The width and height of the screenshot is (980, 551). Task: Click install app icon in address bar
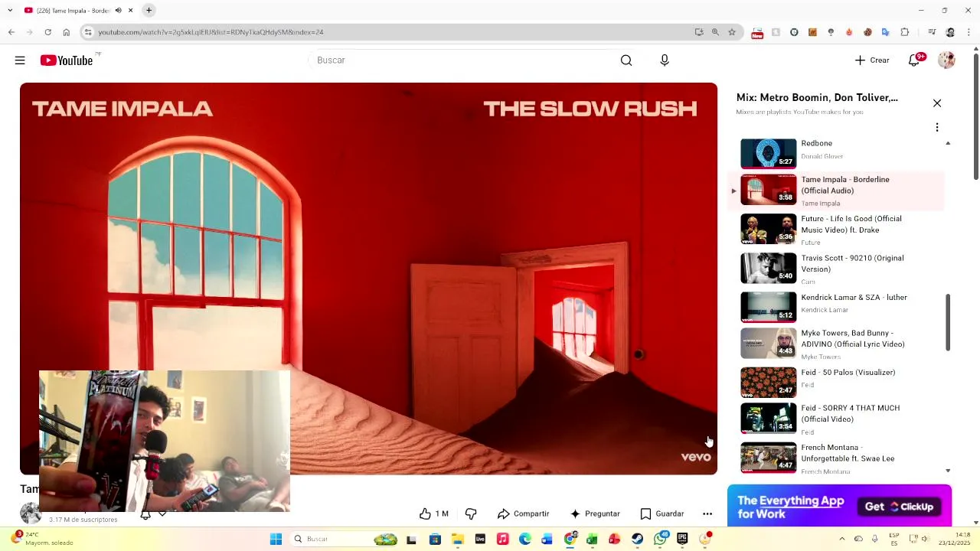pyautogui.click(x=699, y=32)
